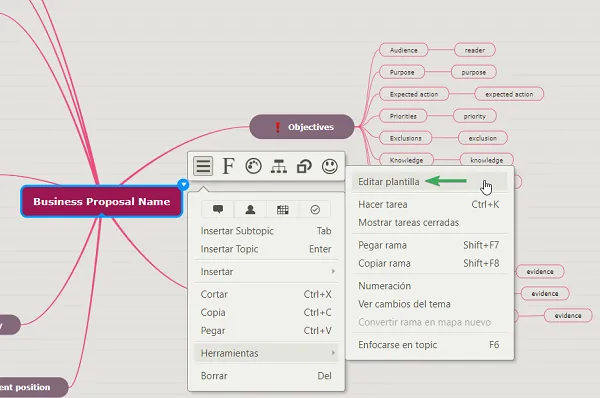The width and height of the screenshot is (600, 398).
Task: Select the priority child node
Action: pos(474,116)
